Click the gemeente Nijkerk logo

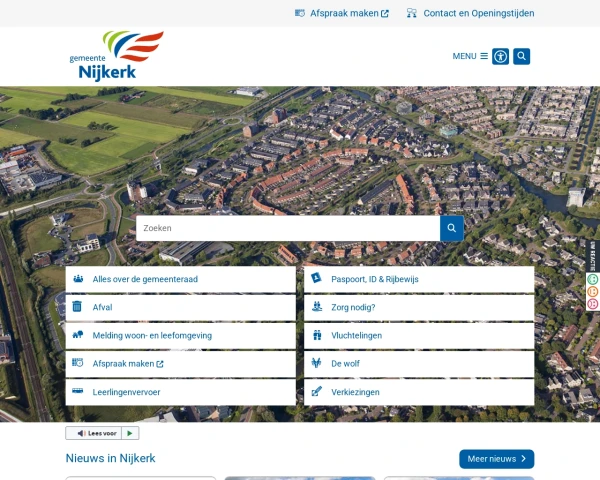(116, 56)
